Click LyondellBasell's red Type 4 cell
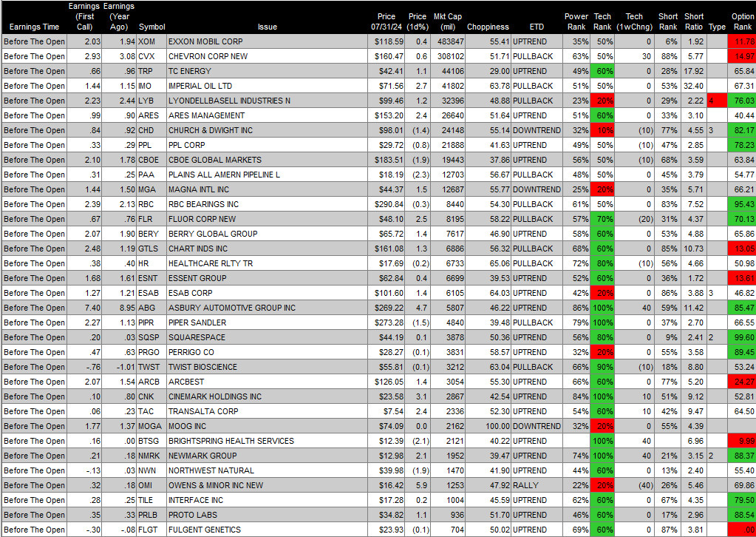This screenshot has width=756, height=537. (717, 101)
